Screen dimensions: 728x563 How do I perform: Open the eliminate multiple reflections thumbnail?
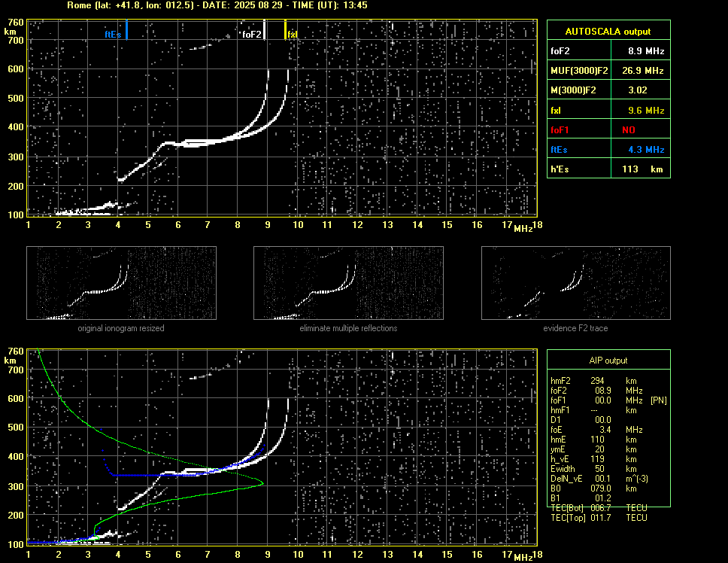pyautogui.click(x=348, y=283)
